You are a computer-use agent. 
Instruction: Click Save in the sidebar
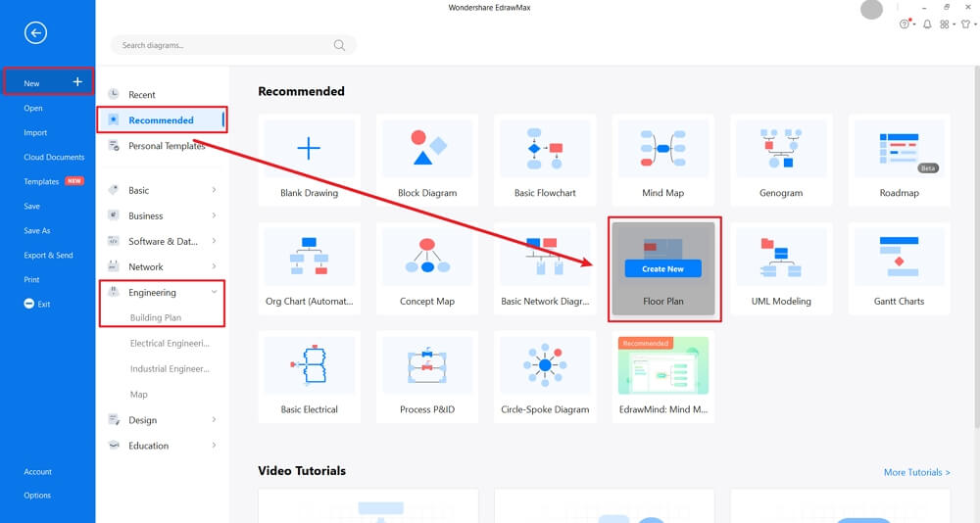pyautogui.click(x=31, y=207)
